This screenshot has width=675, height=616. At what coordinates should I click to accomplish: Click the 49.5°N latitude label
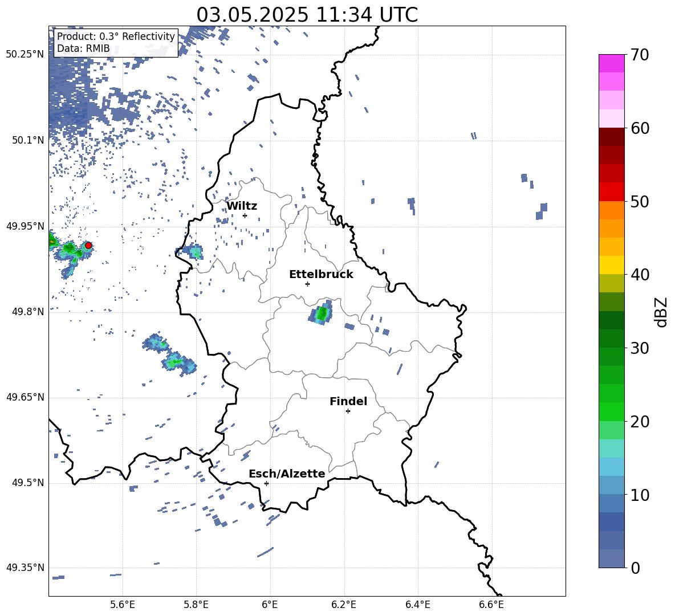tap(28, 483)
